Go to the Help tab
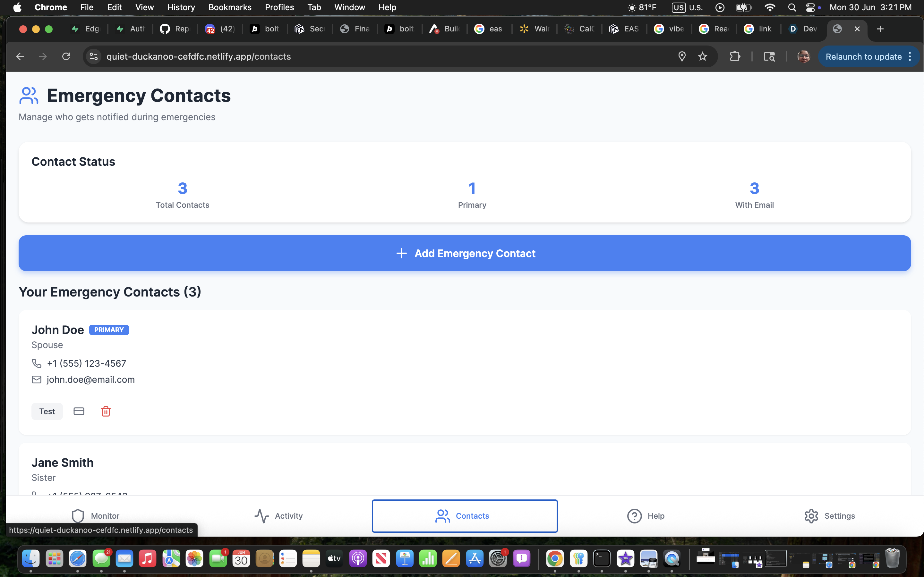The image size is (924, 577). tap(646, 516)
